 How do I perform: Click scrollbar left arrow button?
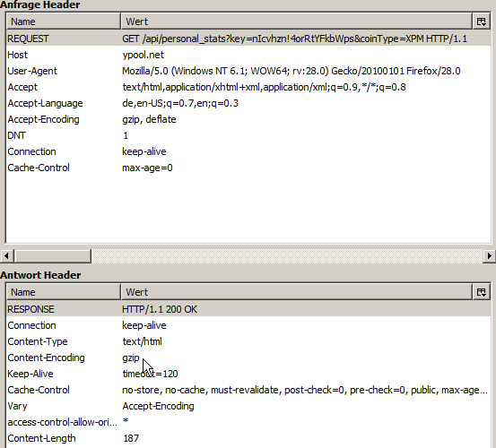point(6,255)
